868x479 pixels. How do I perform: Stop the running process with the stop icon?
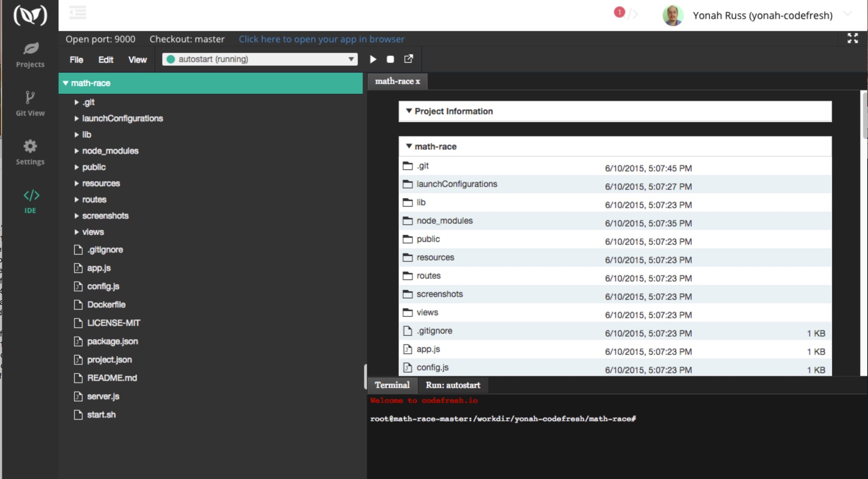(390, 59)
